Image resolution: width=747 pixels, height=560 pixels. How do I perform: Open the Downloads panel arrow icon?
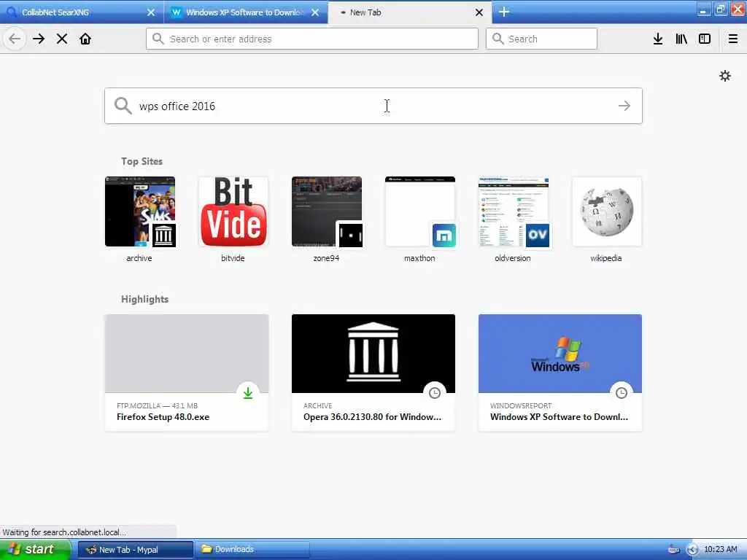tap(658, 39)
